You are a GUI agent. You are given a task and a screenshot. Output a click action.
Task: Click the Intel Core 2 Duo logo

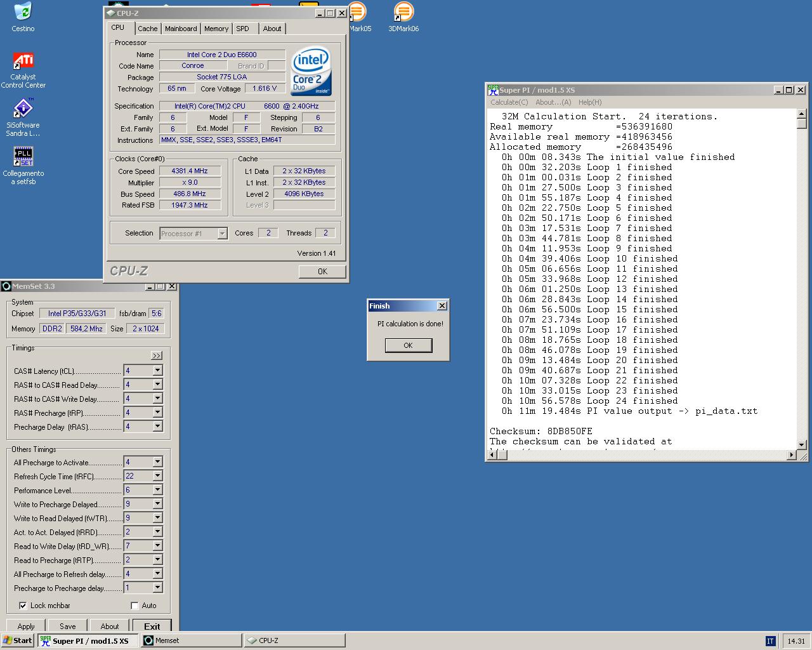(x=311, y=71)
